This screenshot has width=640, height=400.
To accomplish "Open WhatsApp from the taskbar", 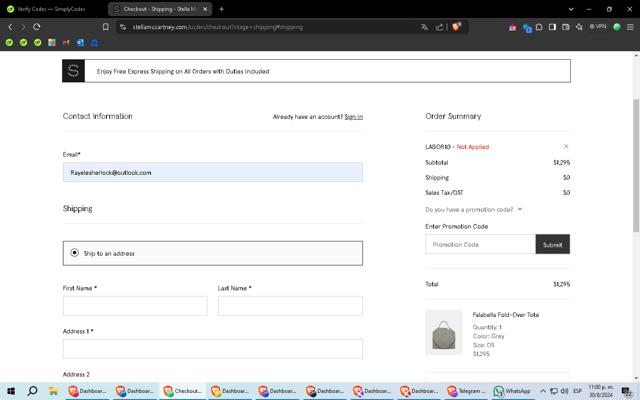I will click(513, 391).
